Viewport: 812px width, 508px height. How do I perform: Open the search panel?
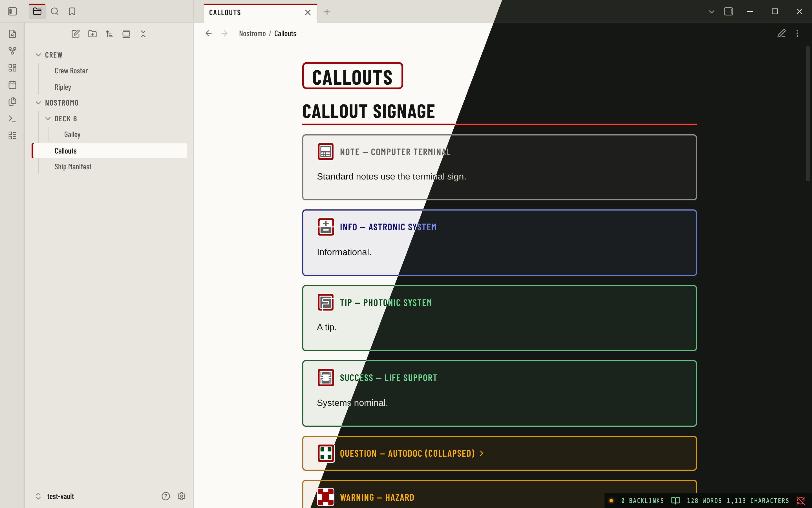(x=55, y=11)
